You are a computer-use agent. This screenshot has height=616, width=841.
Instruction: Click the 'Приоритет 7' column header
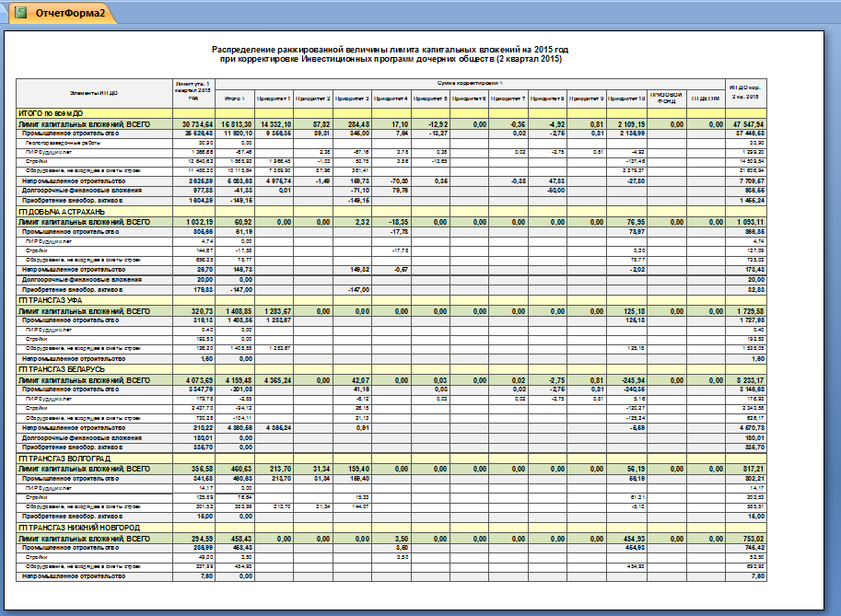508,99
